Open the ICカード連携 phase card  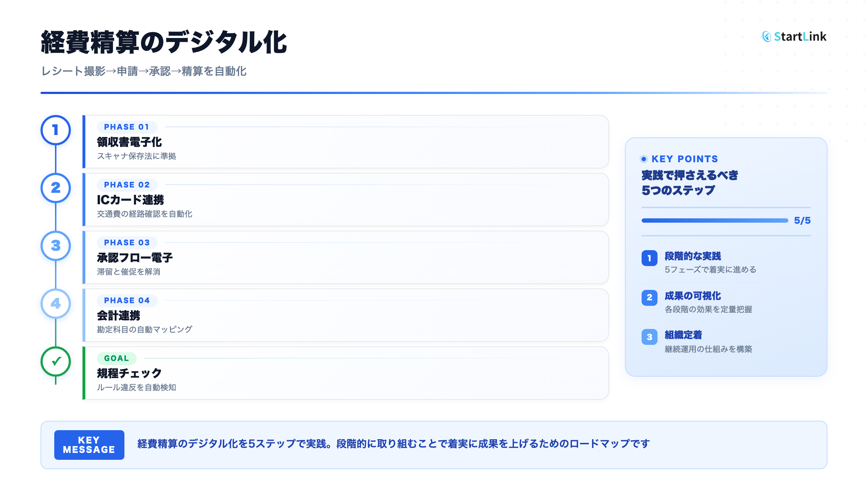pyautogui.click(x=345, y=200)
